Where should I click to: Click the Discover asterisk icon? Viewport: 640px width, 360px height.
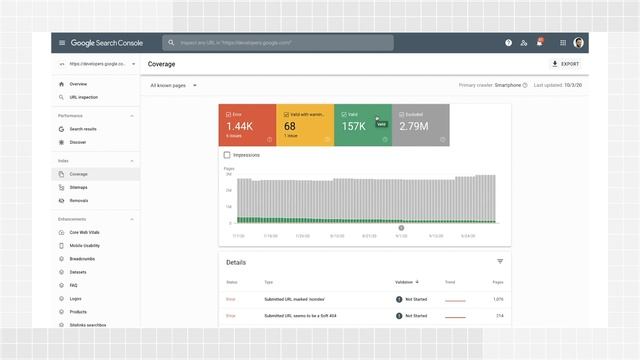click(61, 142)
